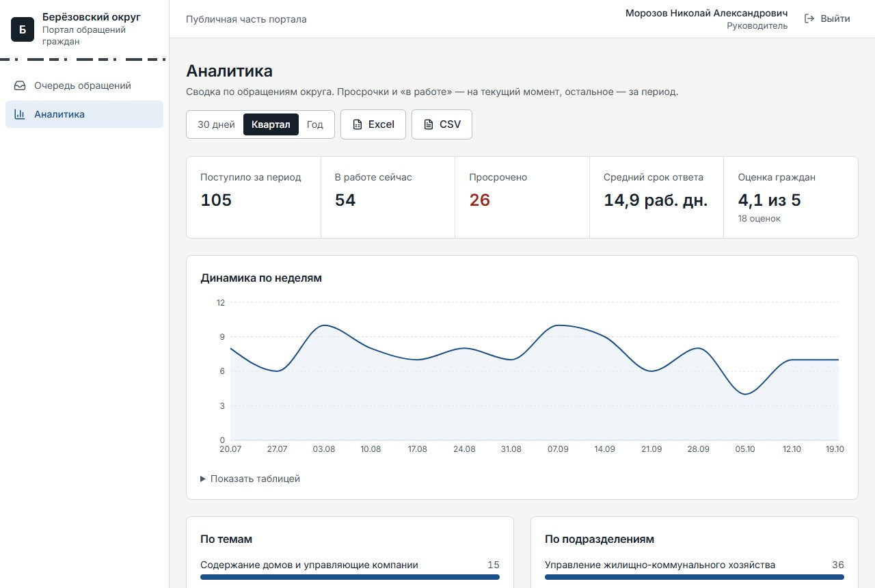Click the Б portal logo

click(23, 29)
